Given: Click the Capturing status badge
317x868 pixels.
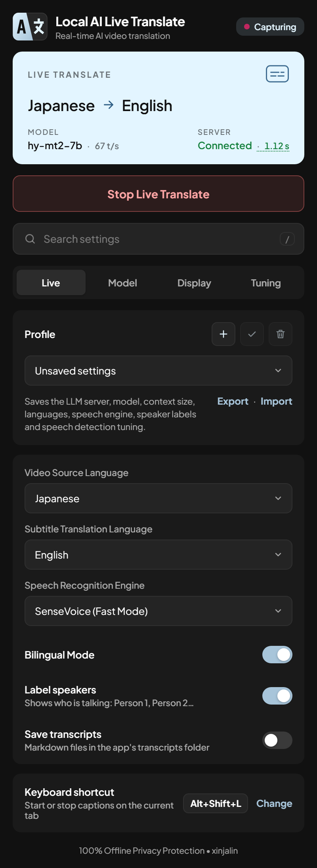Looking at the screenshot, I should [270, 27].
